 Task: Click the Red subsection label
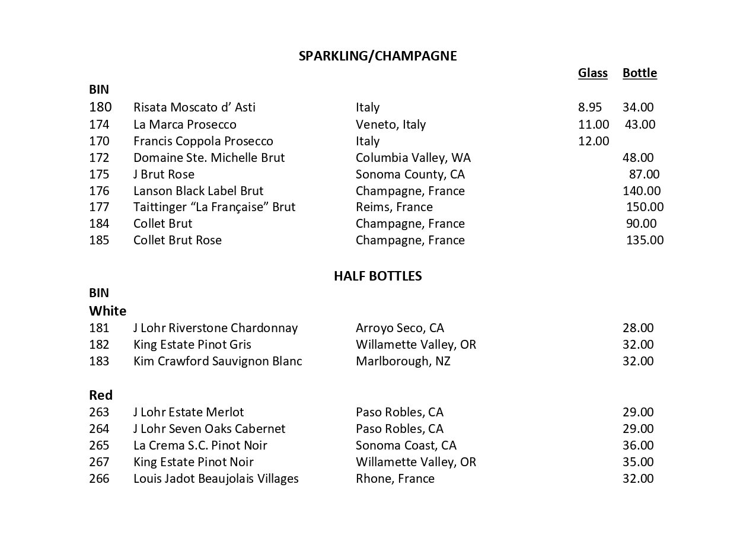click(x=101, y=395)
